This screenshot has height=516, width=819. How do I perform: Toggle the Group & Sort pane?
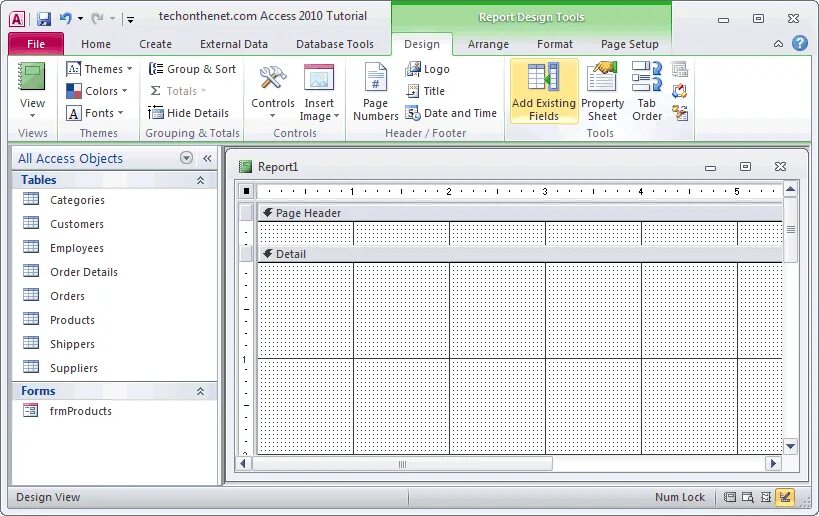(192, 69)
